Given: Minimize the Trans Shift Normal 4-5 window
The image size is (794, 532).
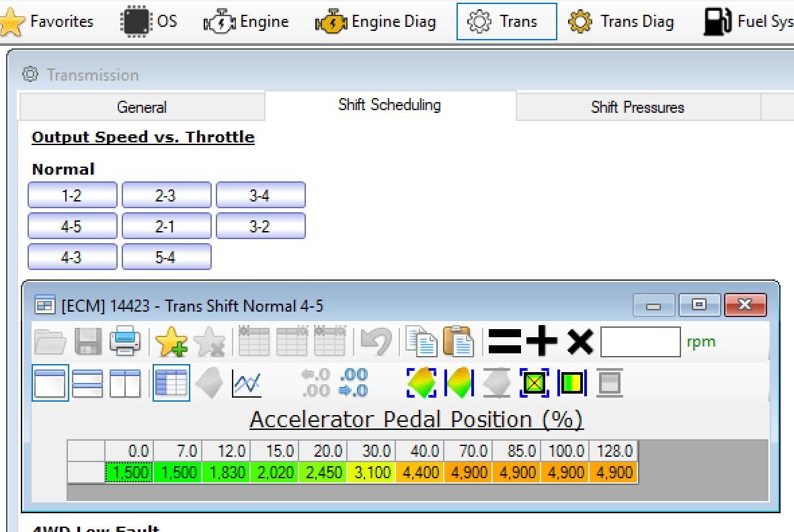Looking at the screenshot, I should pyautogui.click(x=653, y=305).
